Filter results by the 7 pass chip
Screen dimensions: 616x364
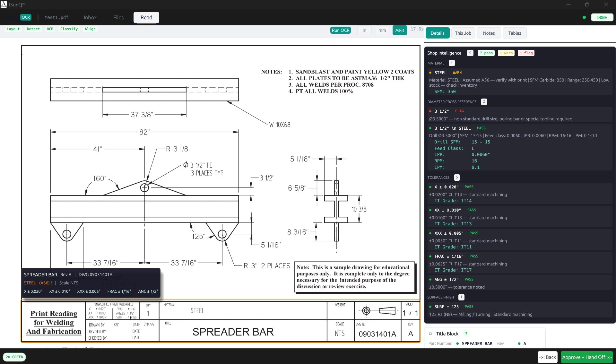[486, 53]
